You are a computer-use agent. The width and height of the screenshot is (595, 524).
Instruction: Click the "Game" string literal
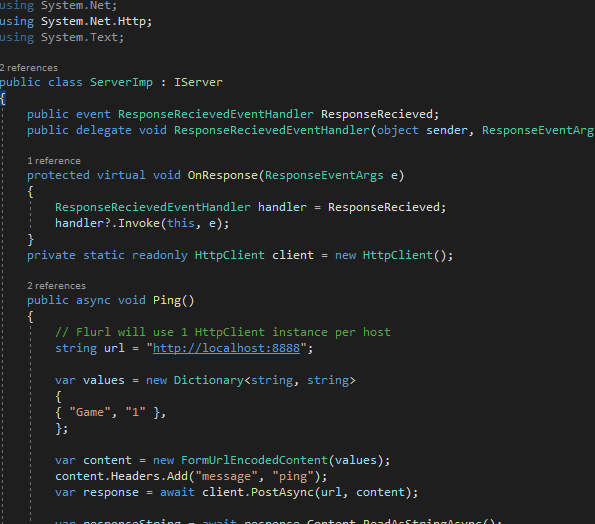pyautogui.click(x=90, y=412)
